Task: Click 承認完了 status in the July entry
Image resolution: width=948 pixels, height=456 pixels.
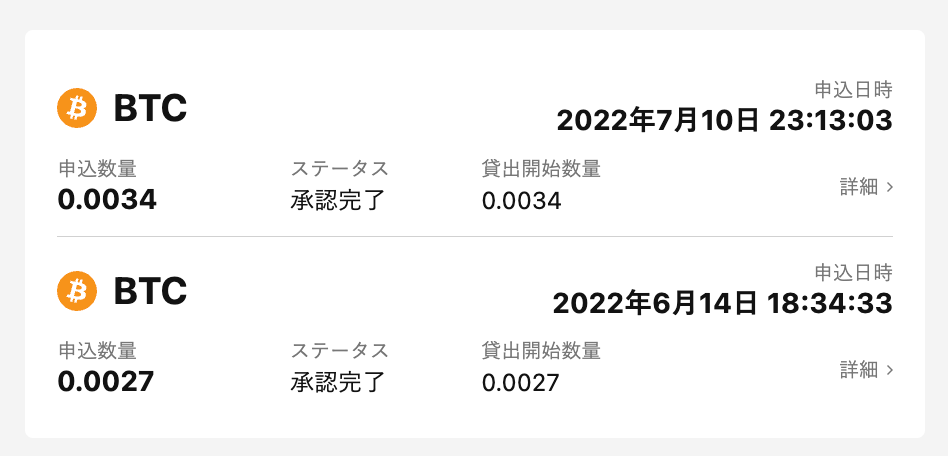Action: (x=338, y=200)
